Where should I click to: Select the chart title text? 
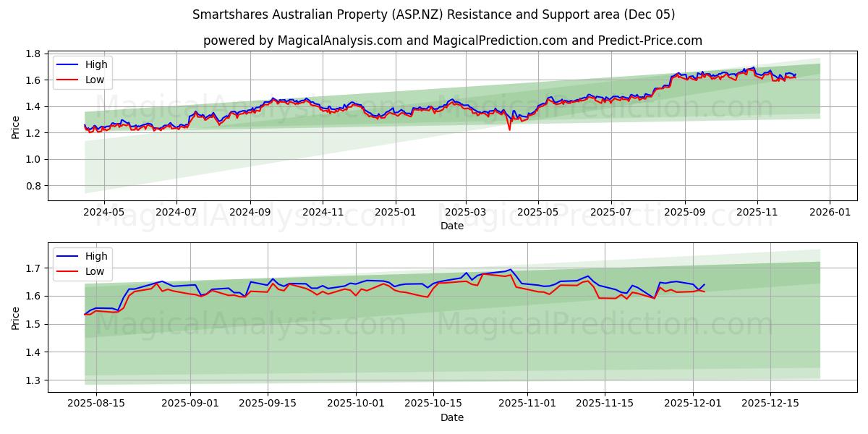click(x=434, y=16)
